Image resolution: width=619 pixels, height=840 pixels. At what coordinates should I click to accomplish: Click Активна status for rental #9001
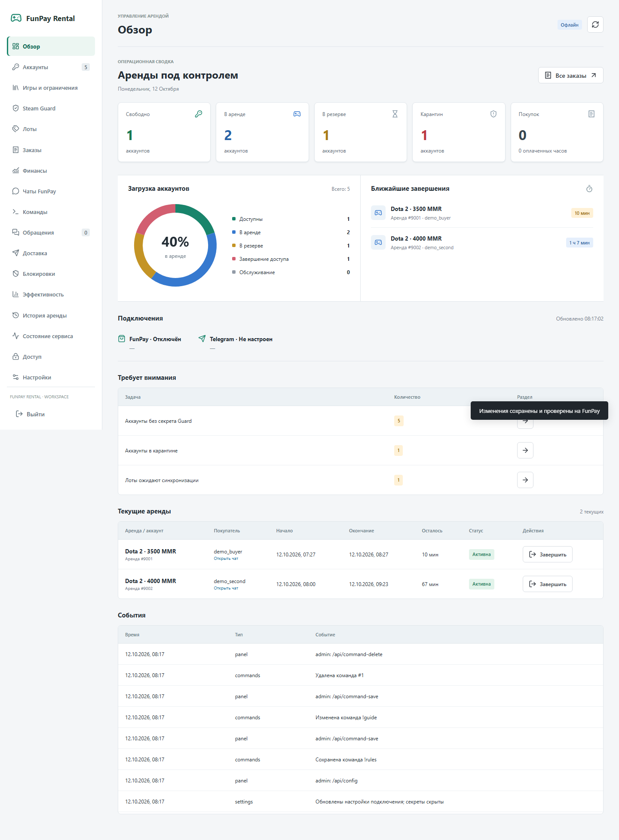click(x=481, y=554)
